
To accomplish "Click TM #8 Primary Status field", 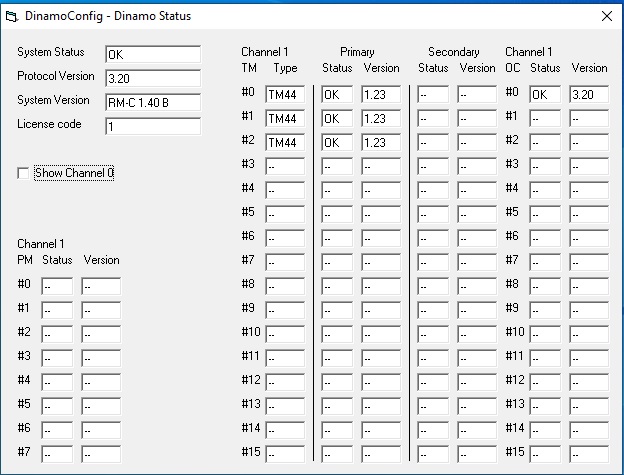I will pyautogui.click(x=338, y=287).
